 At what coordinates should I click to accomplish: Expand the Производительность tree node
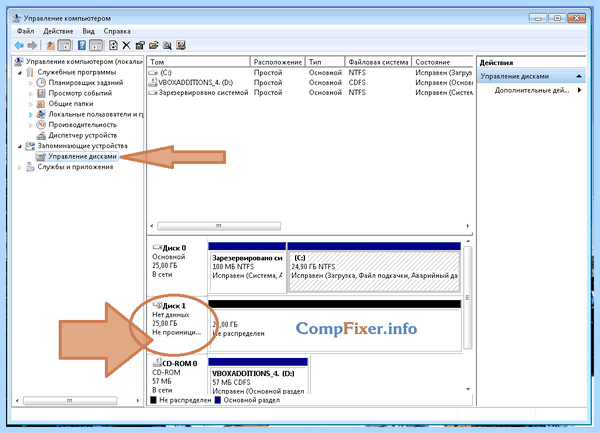[31, 125]
